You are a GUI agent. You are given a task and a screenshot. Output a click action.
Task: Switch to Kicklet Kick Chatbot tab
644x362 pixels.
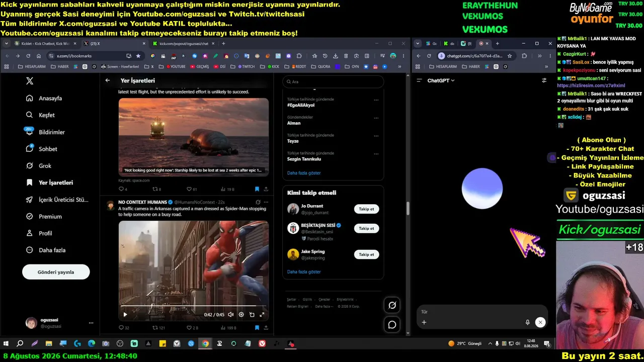(45, 44)
